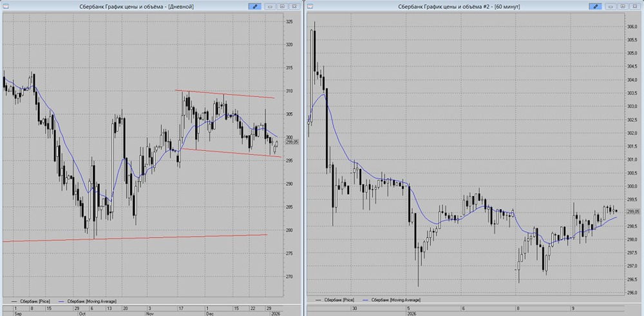
Task: Select the upper red channel line near 310 in Дневной chart
Action: [225, 94]
